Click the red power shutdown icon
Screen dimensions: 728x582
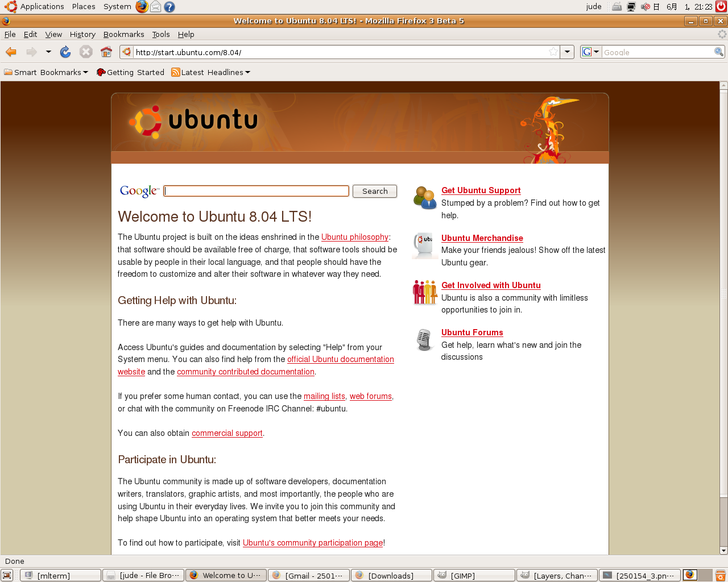(721, 7)
